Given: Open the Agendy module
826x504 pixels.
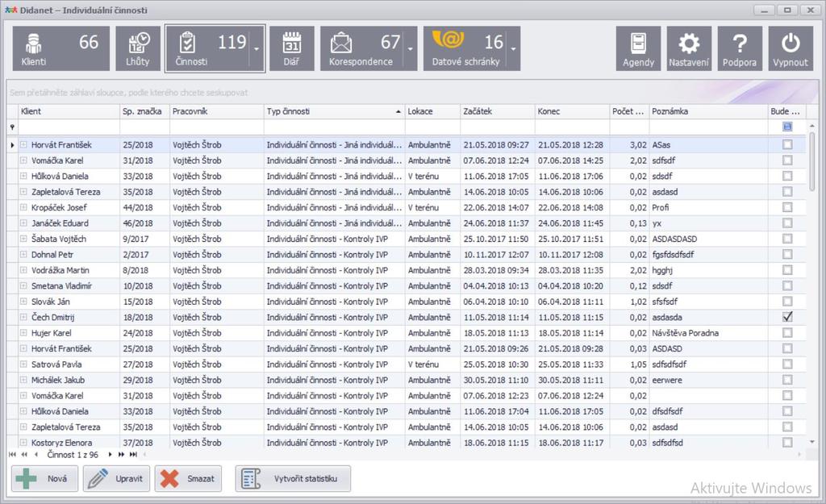Looking at the screenshot, I should [x=639, y=48].
